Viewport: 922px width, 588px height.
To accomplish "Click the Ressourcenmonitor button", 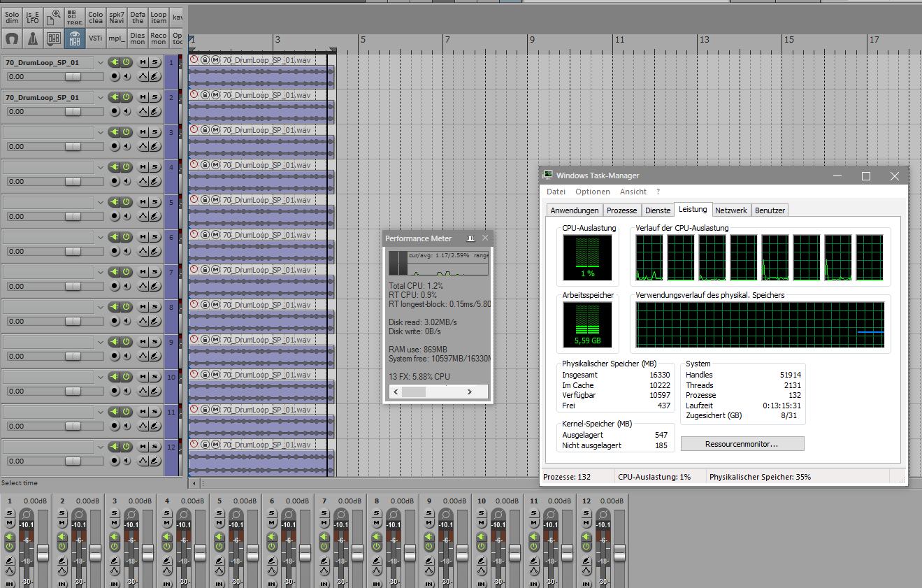I will point(742,444).
